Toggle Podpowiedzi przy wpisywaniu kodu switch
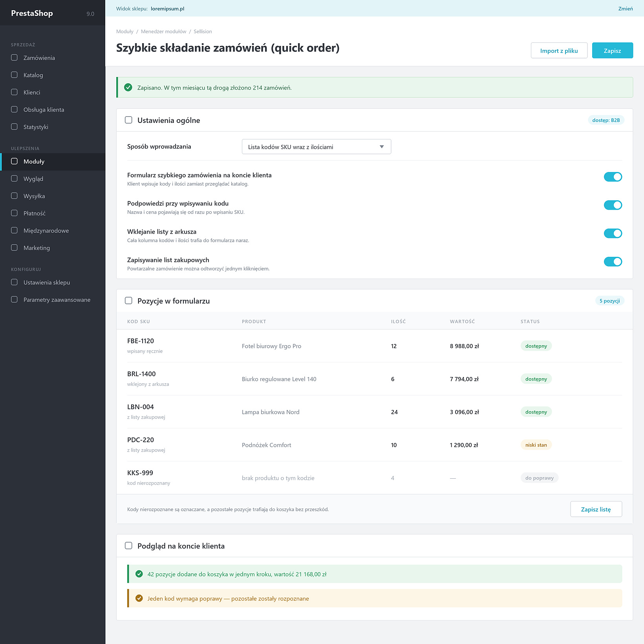644x644 pixels. pos(613,205)
